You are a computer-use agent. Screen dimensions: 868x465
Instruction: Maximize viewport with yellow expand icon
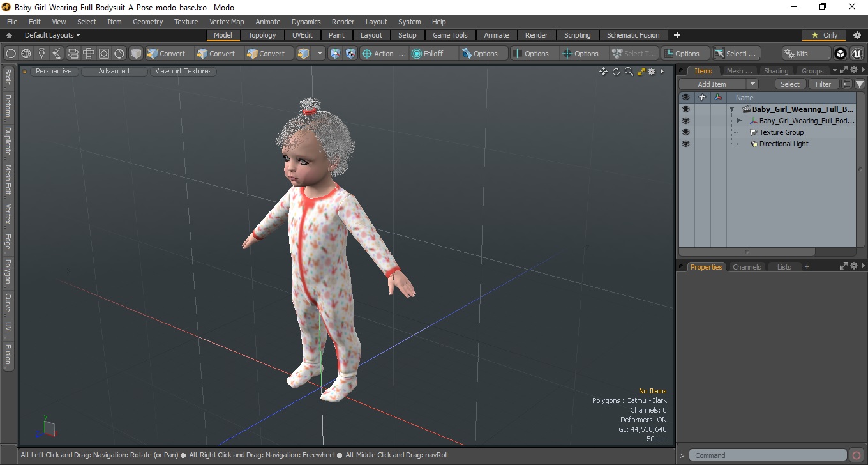(x=641, y=72)
